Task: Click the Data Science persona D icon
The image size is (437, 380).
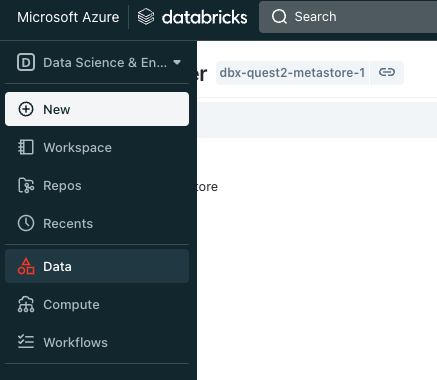Action: [x=26, y=62]
